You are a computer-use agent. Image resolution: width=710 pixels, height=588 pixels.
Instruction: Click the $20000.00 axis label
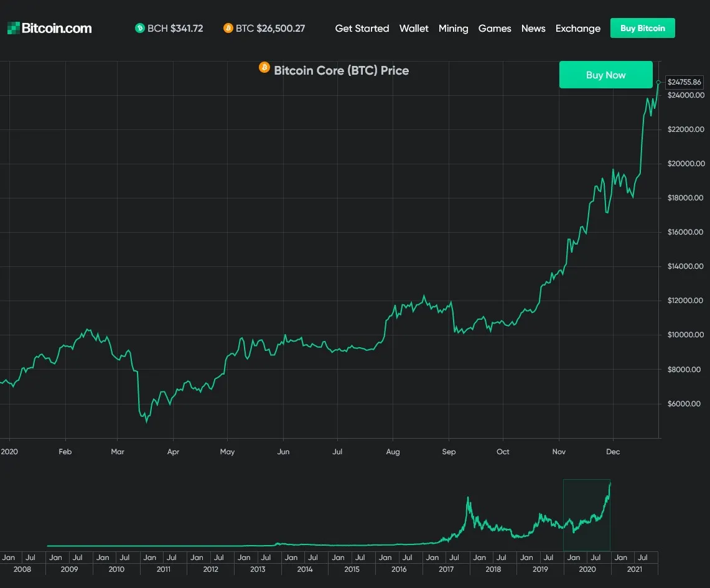686,164
